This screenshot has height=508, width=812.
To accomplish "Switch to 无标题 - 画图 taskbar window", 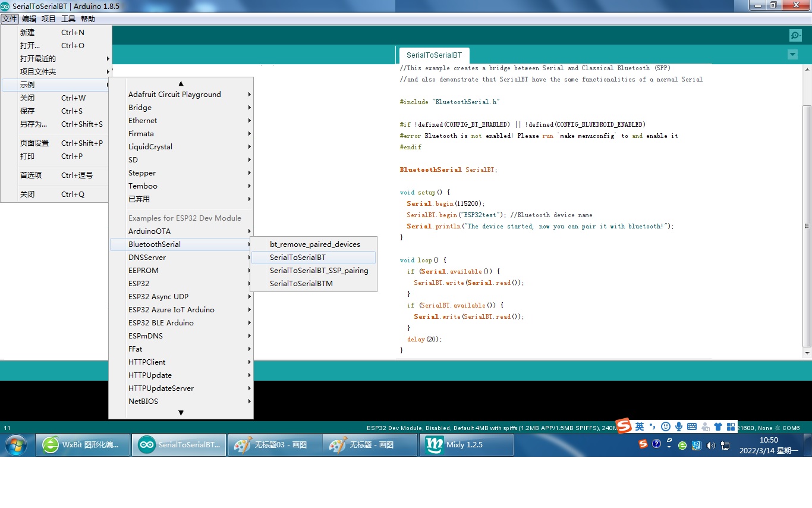I will (370, 445).
